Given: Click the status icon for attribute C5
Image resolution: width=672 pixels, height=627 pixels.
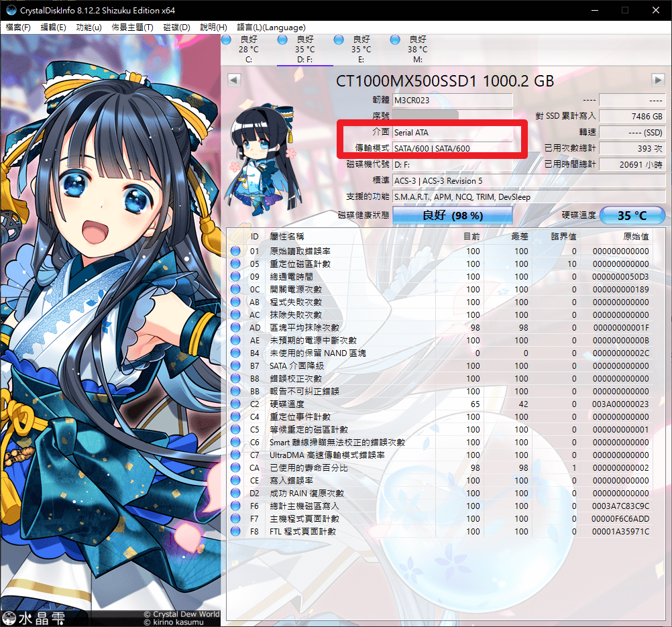Looking at the screenshot, I should 235,429.
